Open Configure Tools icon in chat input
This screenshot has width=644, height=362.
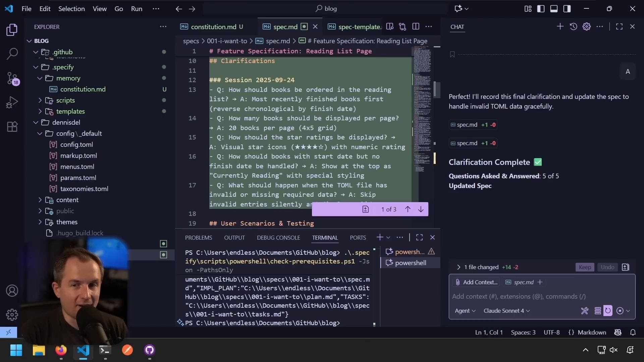(584, 311)
